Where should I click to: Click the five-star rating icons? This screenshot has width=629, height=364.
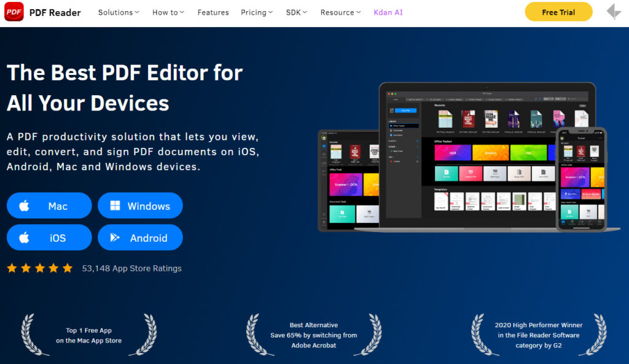click(x=40, y=268)
